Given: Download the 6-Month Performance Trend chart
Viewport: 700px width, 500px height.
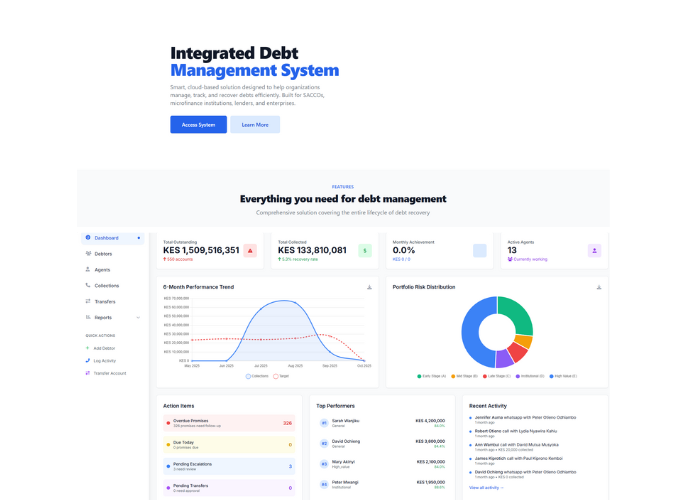Looking at the screenshot, I should click(x=369, y=287).
